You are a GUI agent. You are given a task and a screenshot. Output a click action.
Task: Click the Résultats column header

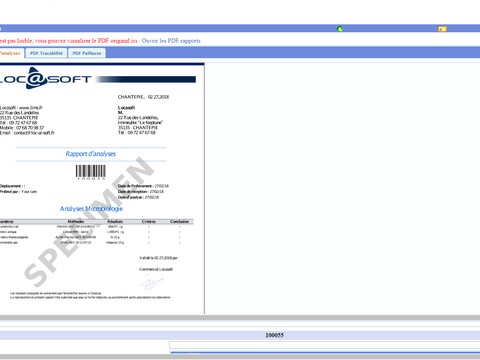[115, 222]
